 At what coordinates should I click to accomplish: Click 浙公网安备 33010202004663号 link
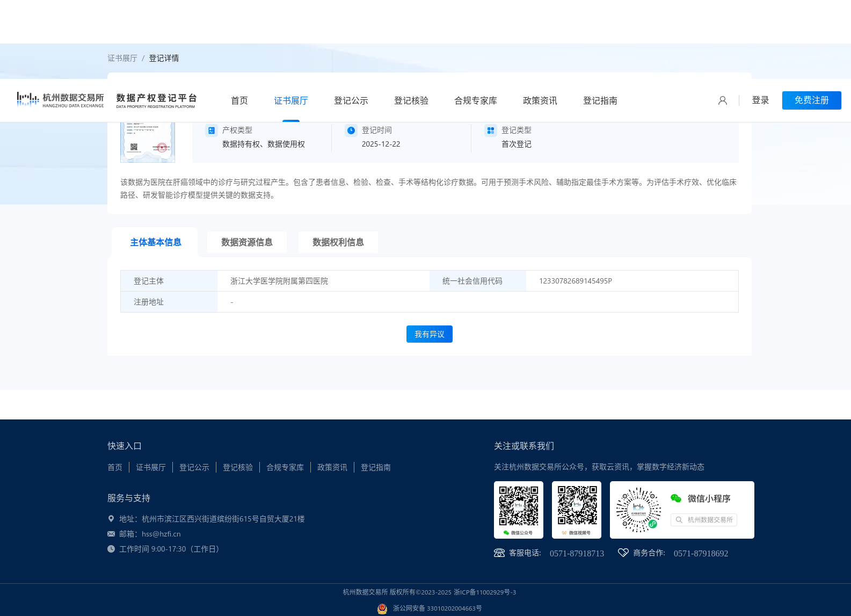click(x=438, y=608)
